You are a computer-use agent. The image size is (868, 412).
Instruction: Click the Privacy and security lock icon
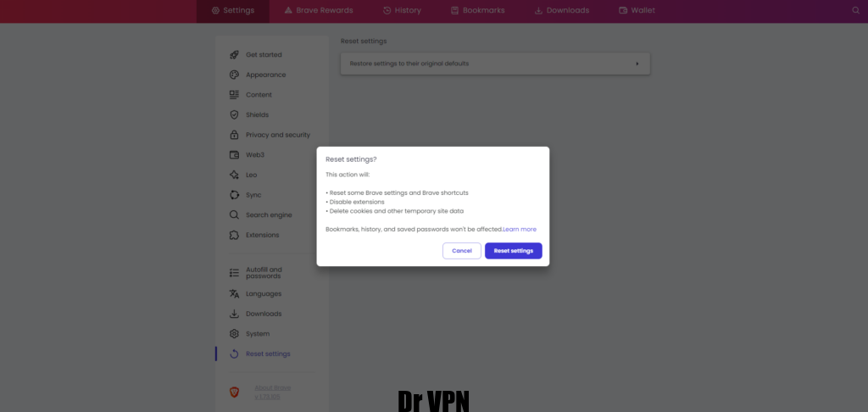click(234, 135)
